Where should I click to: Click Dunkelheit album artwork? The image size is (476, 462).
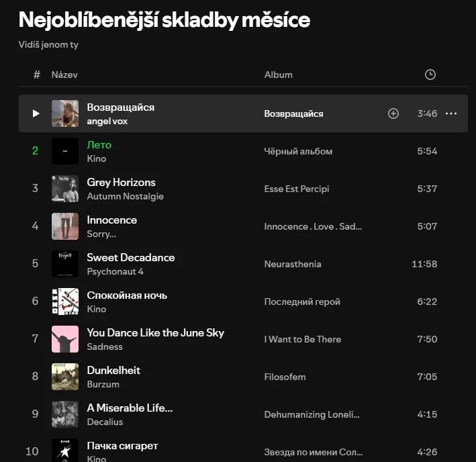tap(65, 377)
